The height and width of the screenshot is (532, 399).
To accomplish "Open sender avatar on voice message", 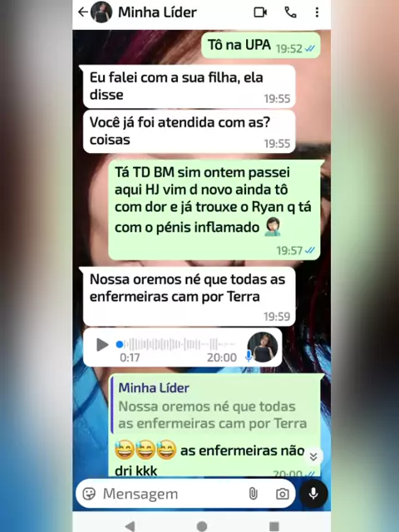I will (263, 347).
